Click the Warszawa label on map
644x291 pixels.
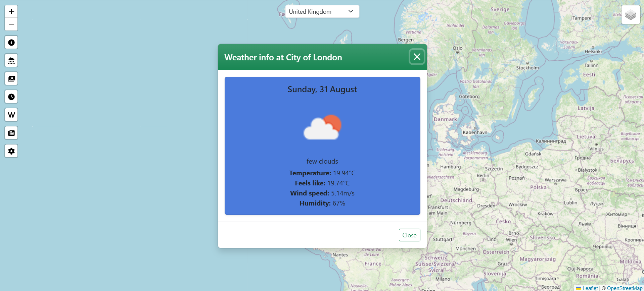coord(555,180)
